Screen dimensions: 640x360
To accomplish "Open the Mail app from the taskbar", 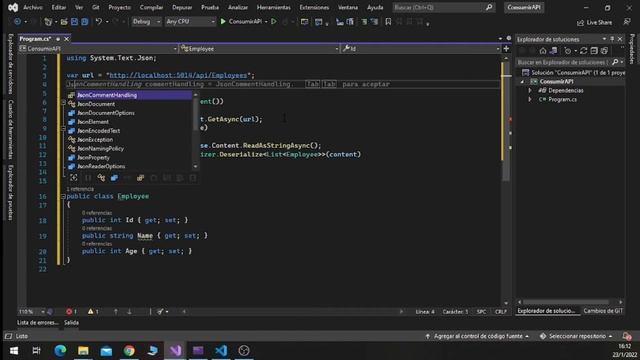I will coord(106,351).
